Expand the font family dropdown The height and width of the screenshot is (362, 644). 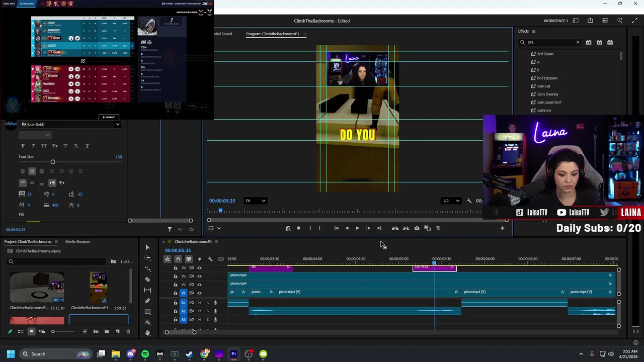click(x=117, y=124)
